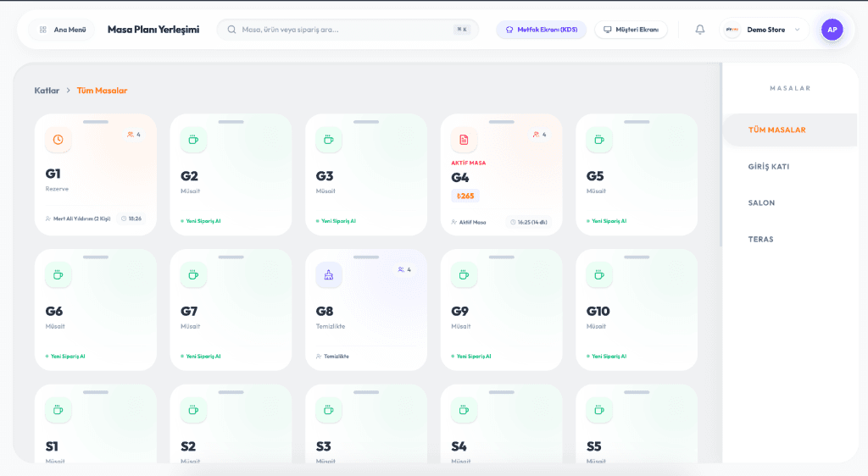Screen dimensions: 868x476
Task: Click the cup icon on table G6
Action: 58,274
